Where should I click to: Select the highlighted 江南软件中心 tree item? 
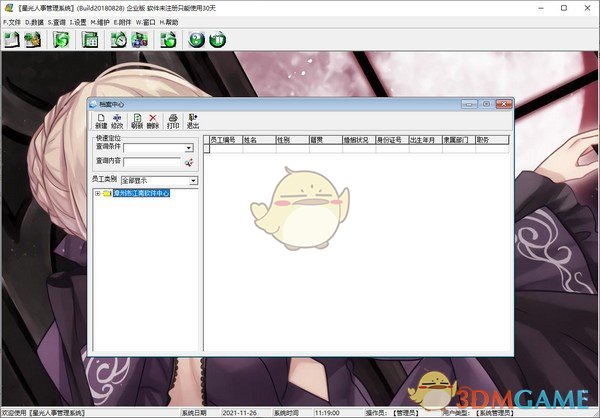pyautogui.click(x=141, y=193)
